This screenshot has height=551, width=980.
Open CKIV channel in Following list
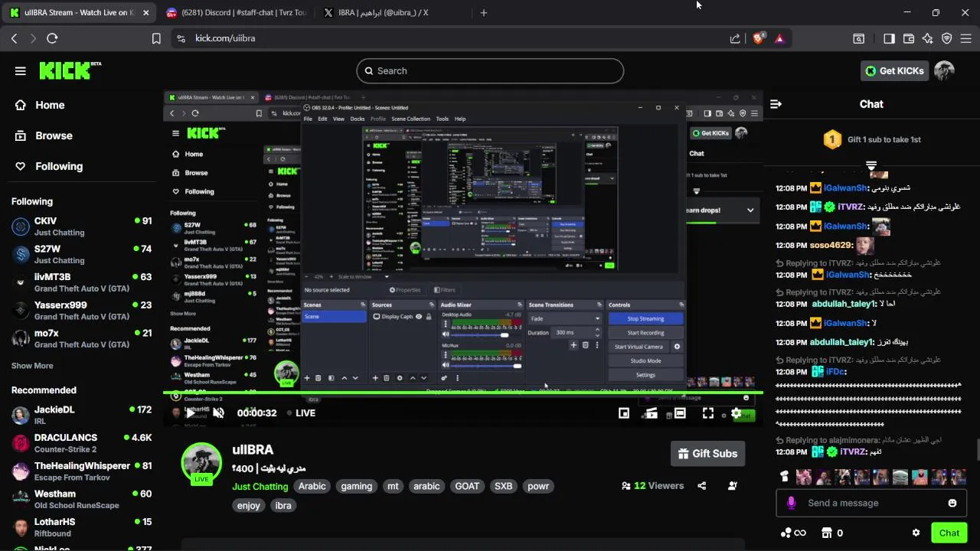[81, 227]
